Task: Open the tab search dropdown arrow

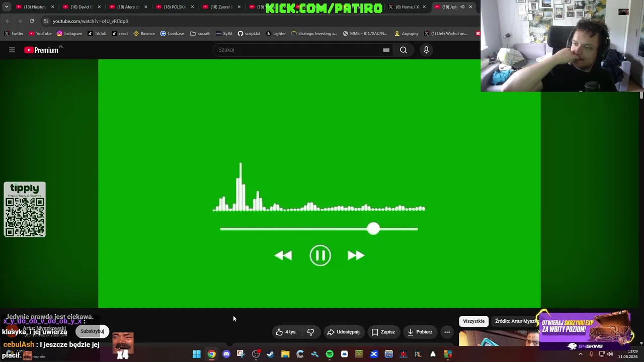Action: coord(7,7)
